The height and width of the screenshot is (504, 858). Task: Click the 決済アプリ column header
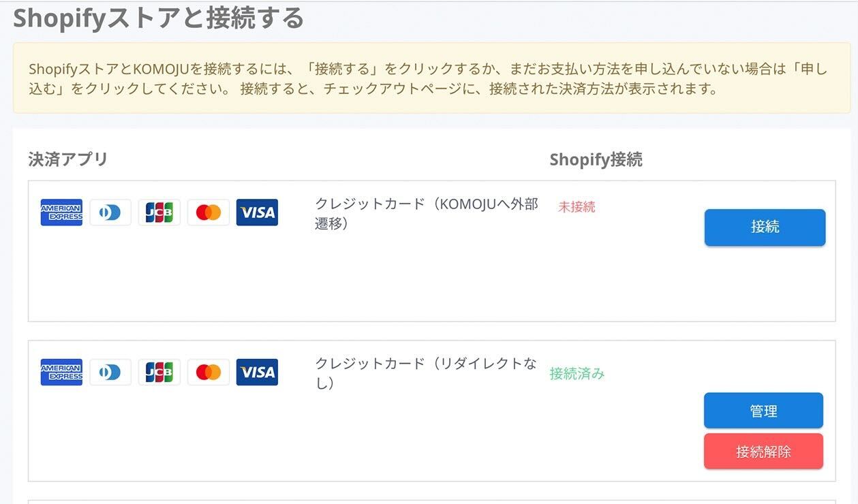pos(68,159)
